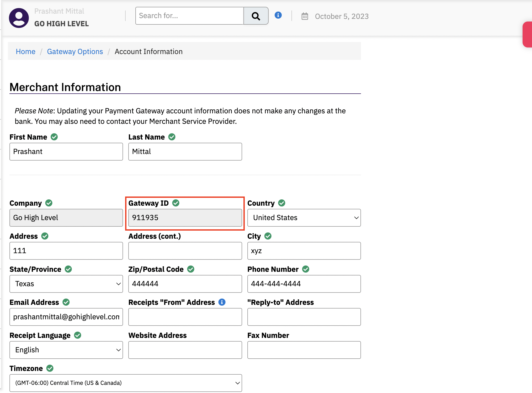
Task: Click the green checkmark beside Gateway ID
Action: coord(176,203)
